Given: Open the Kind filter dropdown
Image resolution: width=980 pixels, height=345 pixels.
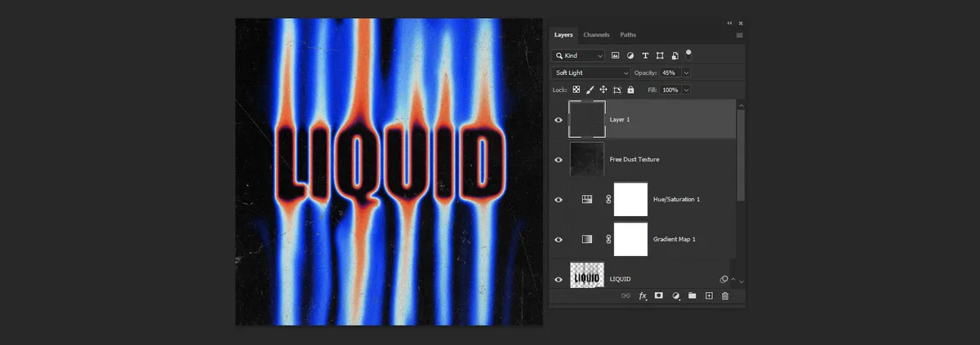Looking at the screenshot, I should point(578,55).
